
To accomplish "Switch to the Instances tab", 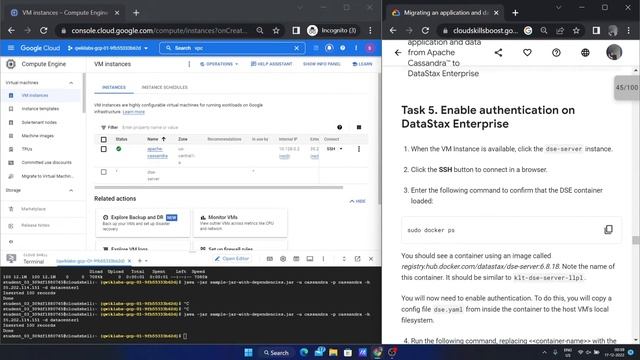I will point(114,87).
